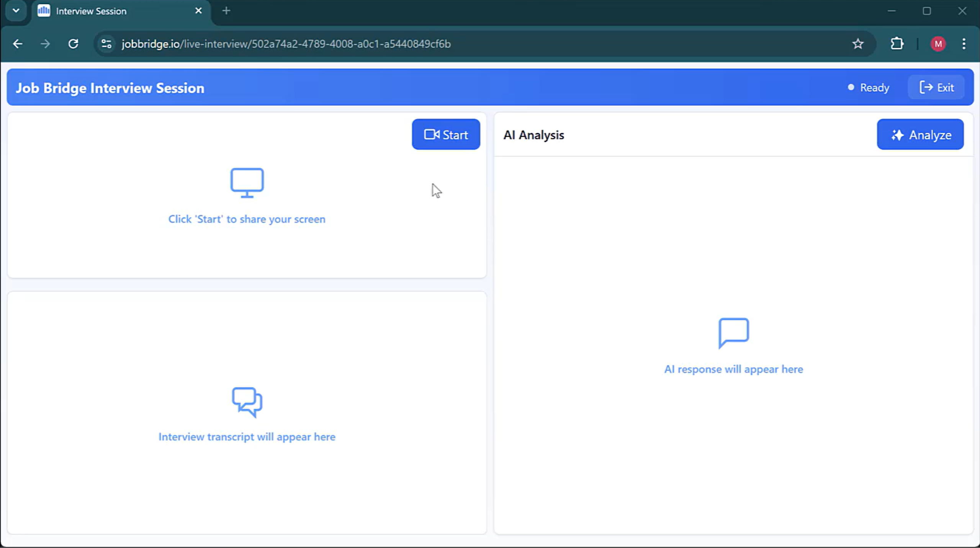Open the Chrome three-dot menu
The width and height of the screenshot is (980, 548).
point(964,44)
